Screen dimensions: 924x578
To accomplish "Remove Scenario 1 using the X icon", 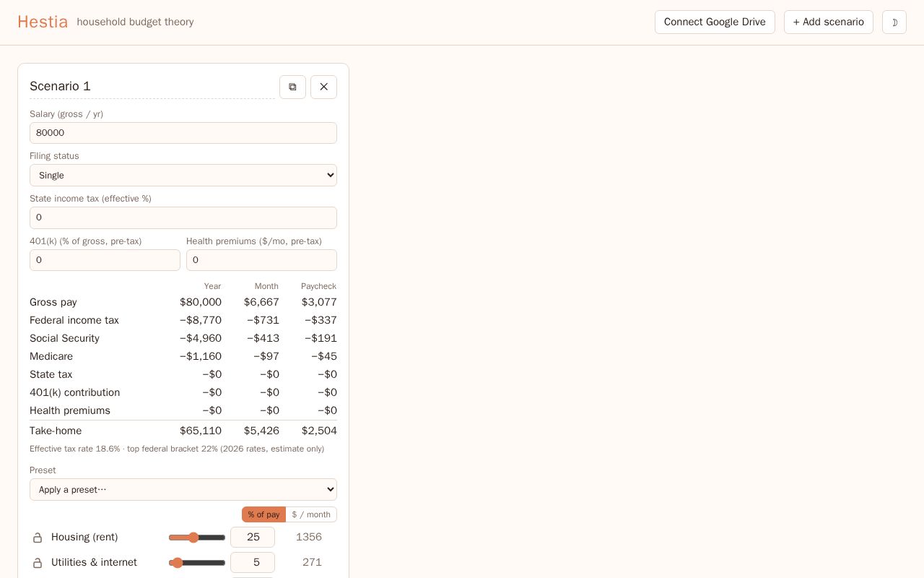I will (x=323, y=87).
